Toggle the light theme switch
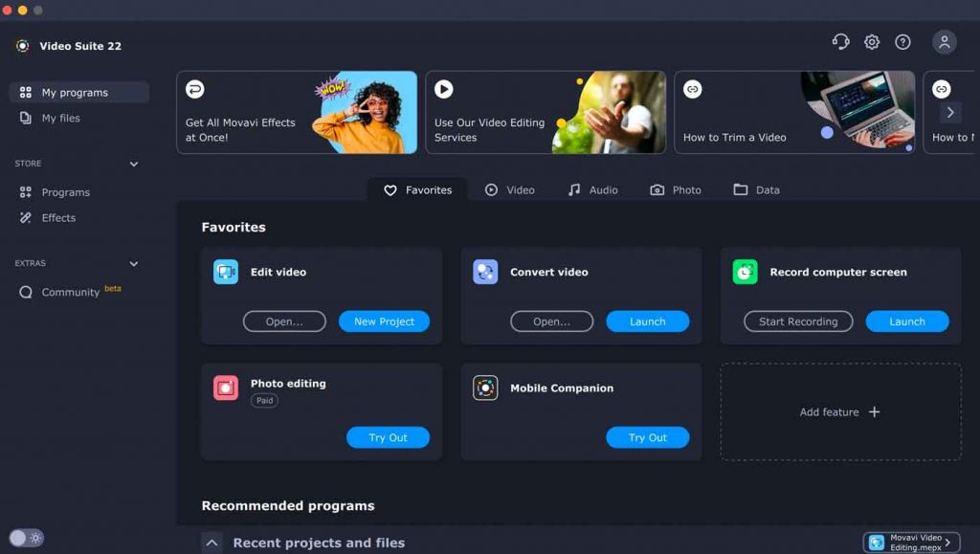This screenshot has width=980, height=554. [26, 538]
